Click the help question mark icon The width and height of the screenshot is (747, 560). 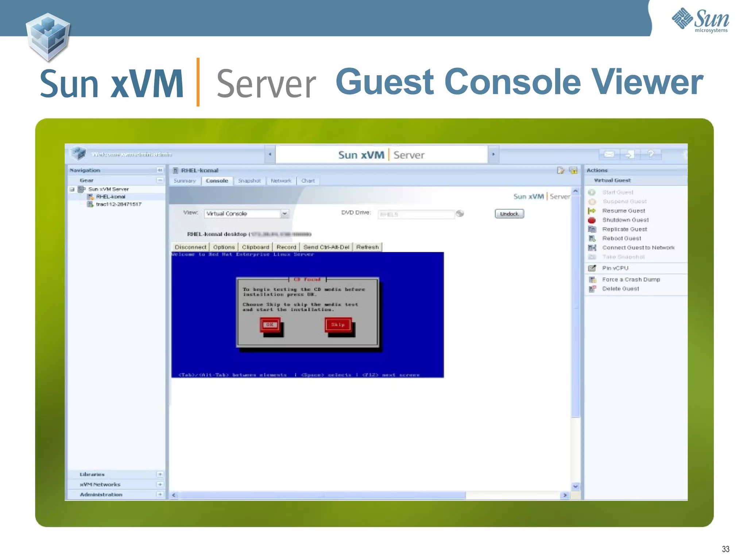pos(651,154)
